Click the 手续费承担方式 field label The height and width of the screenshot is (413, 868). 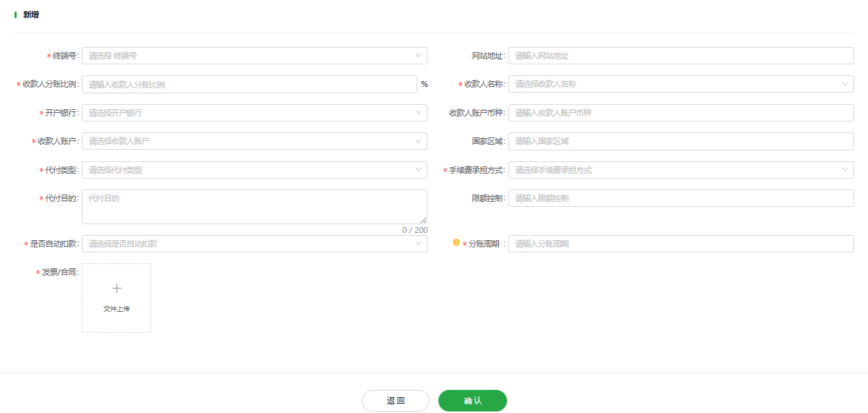(x=476, y=170)
